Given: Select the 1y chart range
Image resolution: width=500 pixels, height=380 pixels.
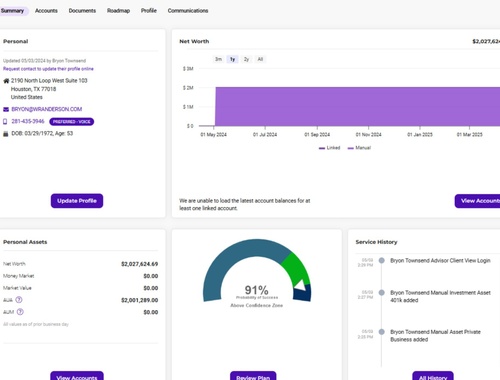Looking at the screenshot, I should 232,59.
